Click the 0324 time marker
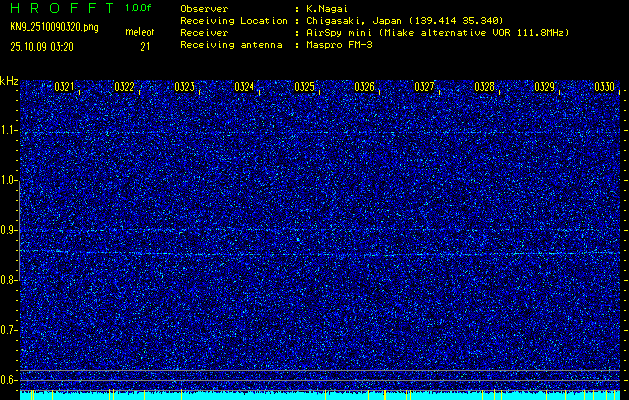 pos(244,87)
